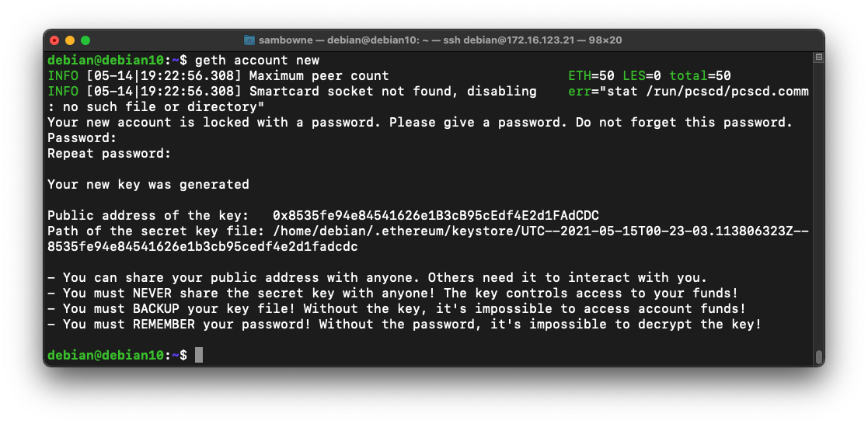
Task: Click the split pane icon above scrollbar
Action: (x=818, y=57)
